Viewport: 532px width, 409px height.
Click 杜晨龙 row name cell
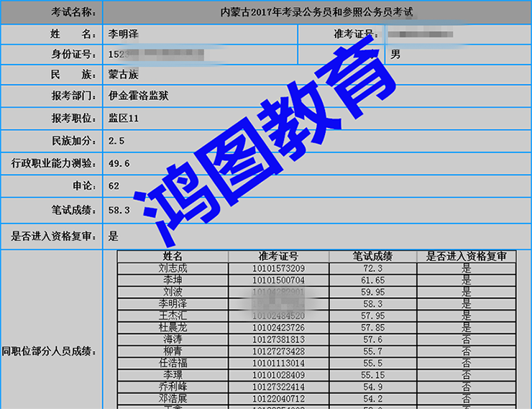(173, 327)
